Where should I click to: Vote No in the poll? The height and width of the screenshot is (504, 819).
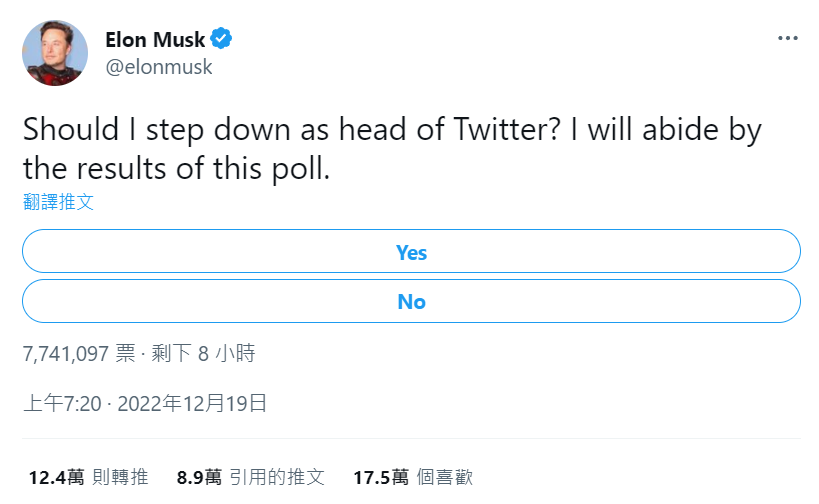(x=411, y=301)
